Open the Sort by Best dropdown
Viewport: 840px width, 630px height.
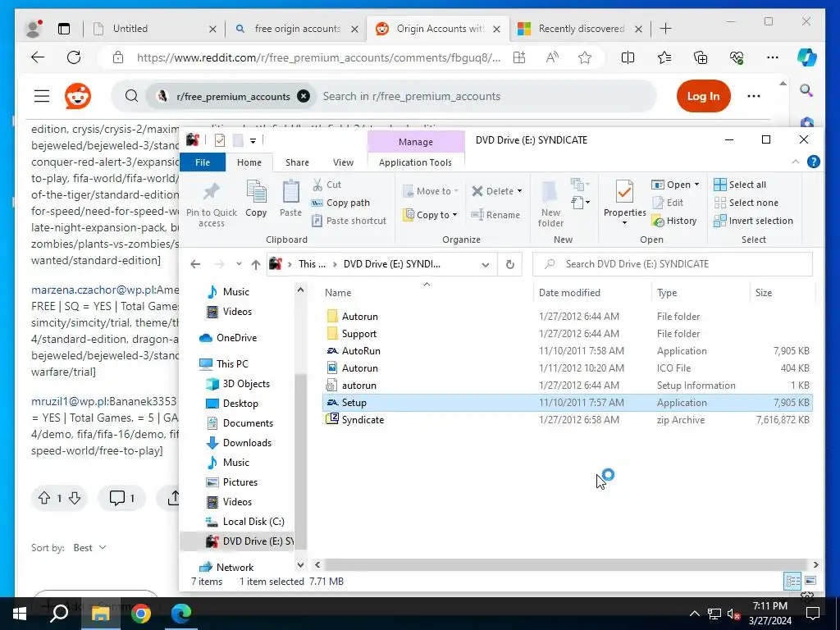click(89, 548)
